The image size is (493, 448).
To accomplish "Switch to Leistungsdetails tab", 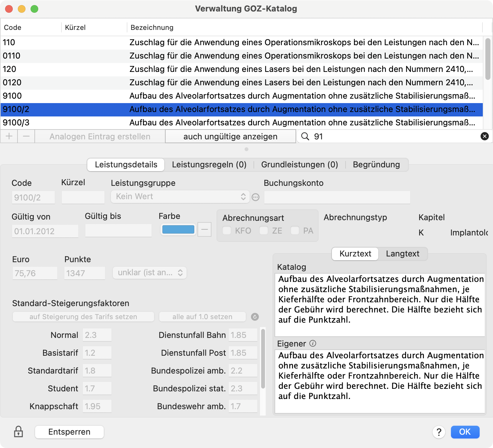I will [126, 165].
